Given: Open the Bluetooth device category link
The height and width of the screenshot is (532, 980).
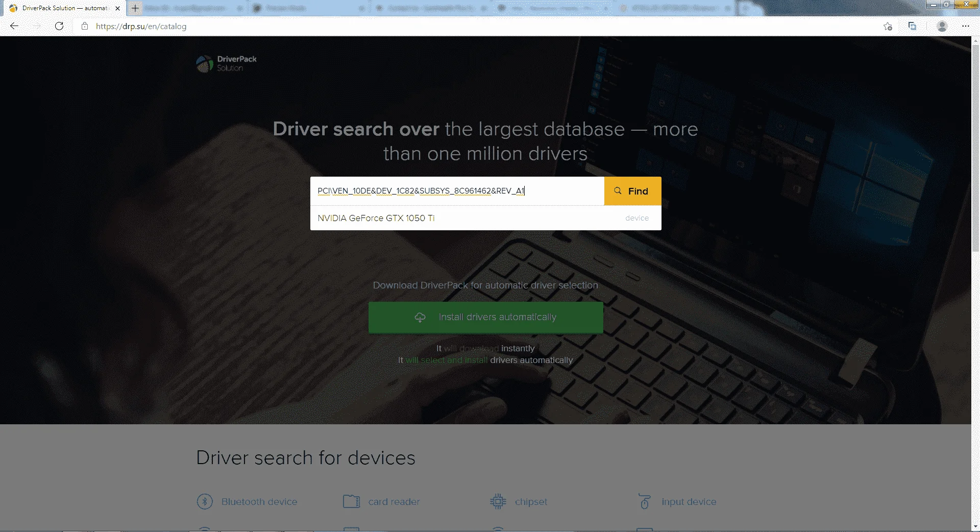Looking at the screenshot, I should pos(259,502).
